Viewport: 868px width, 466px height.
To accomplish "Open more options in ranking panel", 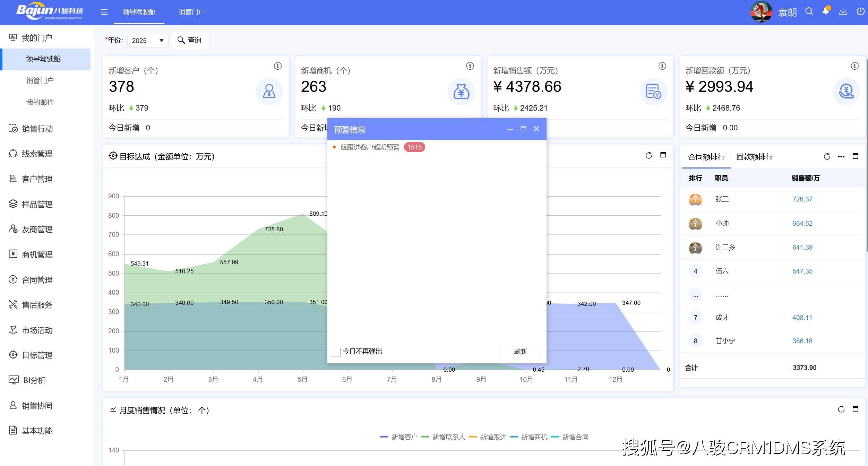I will pyautogui.click(x=841, y=156).
